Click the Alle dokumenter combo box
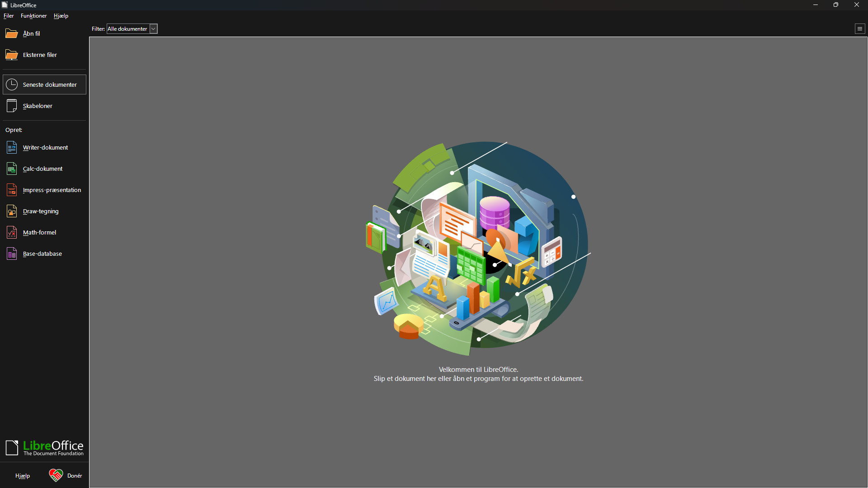Image resolution: width=868 pixels, height=488 pixels. click(x=128, y=29)
